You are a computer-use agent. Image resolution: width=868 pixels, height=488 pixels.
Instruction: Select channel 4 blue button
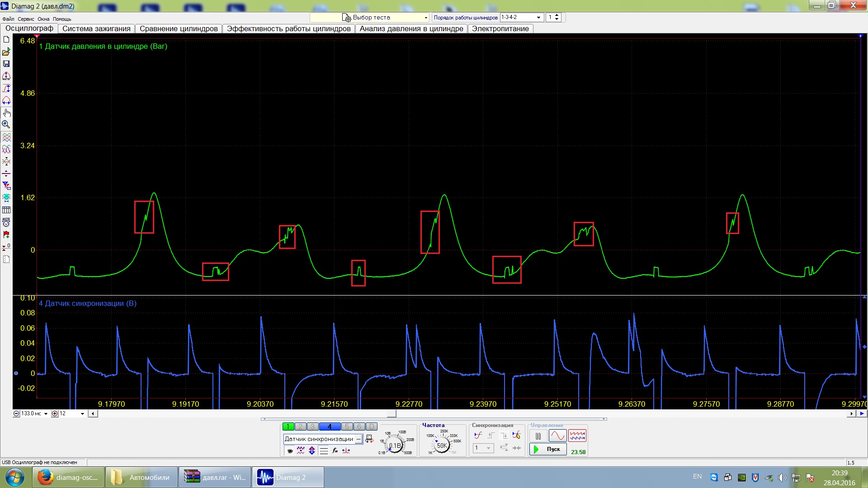point(330,427)
